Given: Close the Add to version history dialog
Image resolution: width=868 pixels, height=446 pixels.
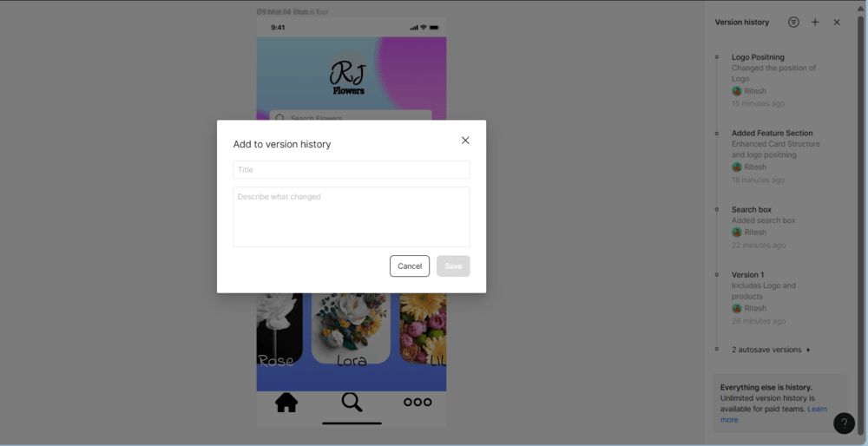Looking at the screenshot, I should point(465,141).
